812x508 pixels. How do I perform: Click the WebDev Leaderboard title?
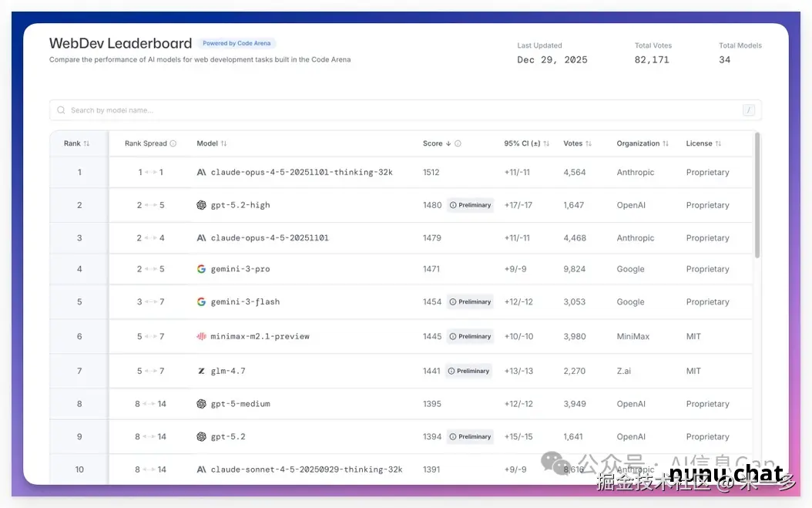tap(121, 43)
